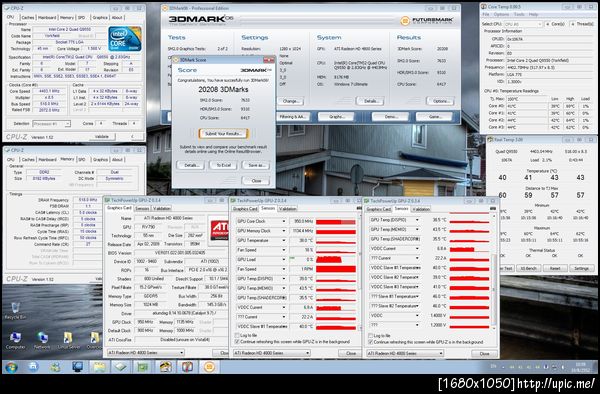Click Close in the right GPU-Z window
This screenshot has width=600, height=394.
pyautogui.click(x=484, y=353)
